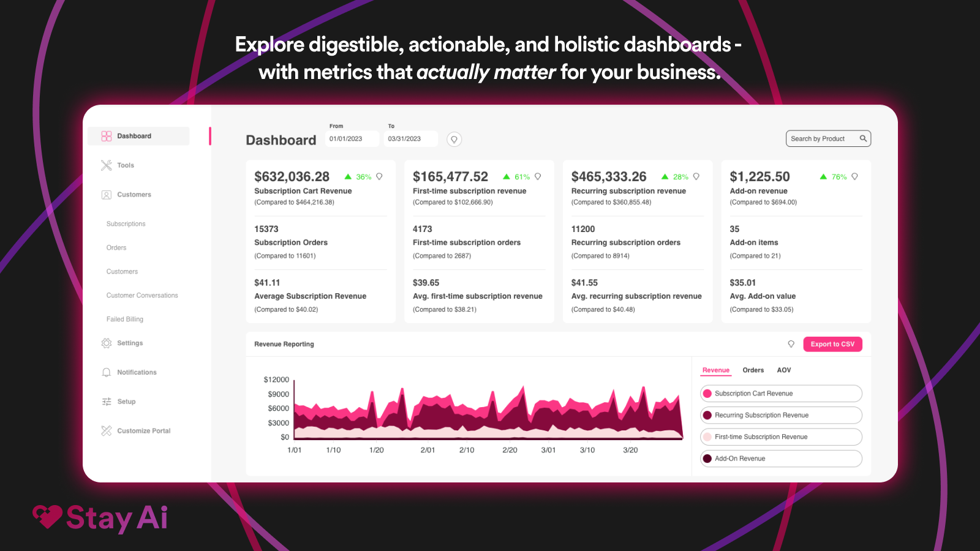Open Settings via the gear icon
The height and width of the screenshot is (551, 980).
(105, 343)
